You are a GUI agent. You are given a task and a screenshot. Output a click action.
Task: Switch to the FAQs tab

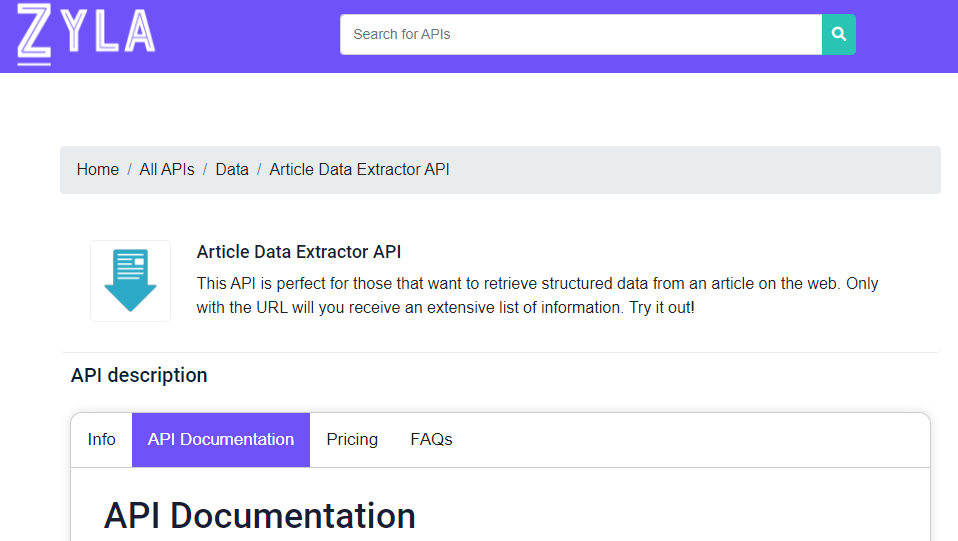(x=431, y=440)
